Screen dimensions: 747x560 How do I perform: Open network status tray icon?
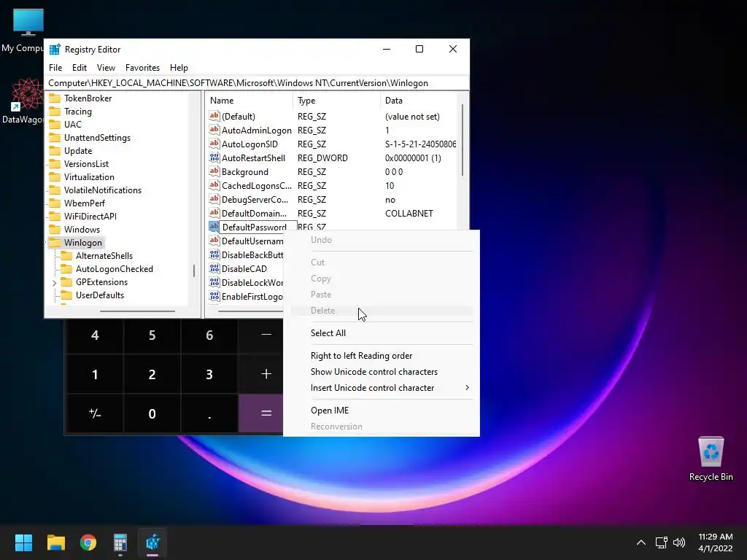pyautogui.click(x=661, y=542)
